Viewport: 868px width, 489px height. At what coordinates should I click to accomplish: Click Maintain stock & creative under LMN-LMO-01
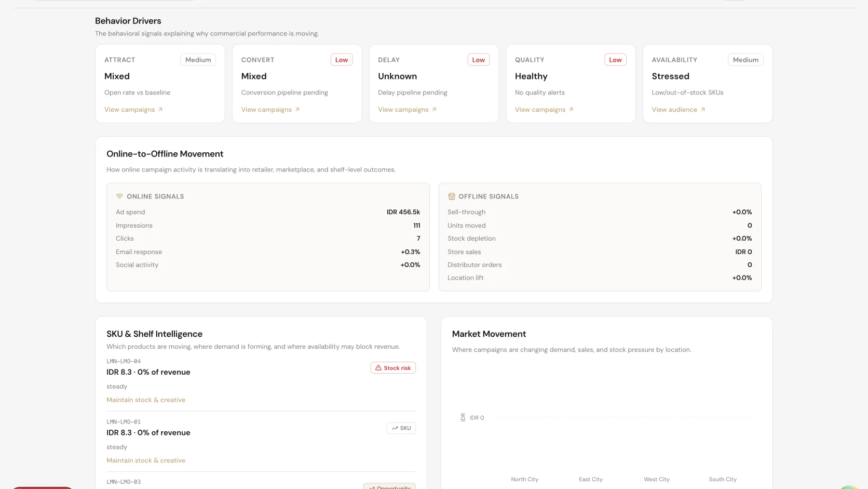point(146,460)
